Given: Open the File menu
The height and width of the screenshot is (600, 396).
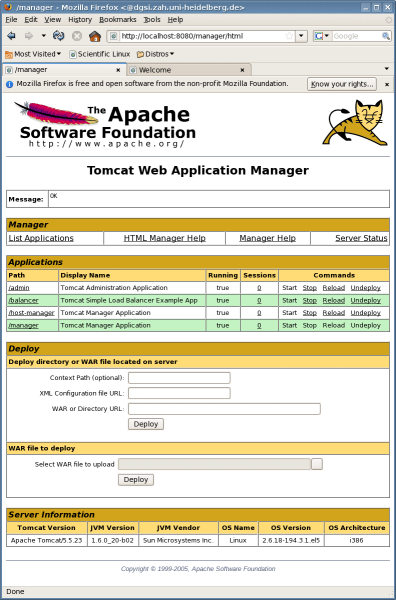Looking at the screenshot, I should coord(11,20).
